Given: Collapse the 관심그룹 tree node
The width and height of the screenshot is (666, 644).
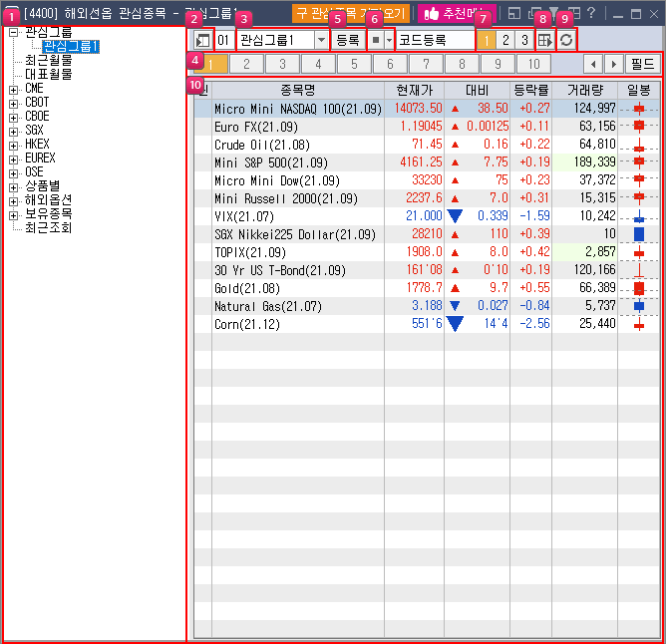Looking at the screenshot, I should click(13, 32).
